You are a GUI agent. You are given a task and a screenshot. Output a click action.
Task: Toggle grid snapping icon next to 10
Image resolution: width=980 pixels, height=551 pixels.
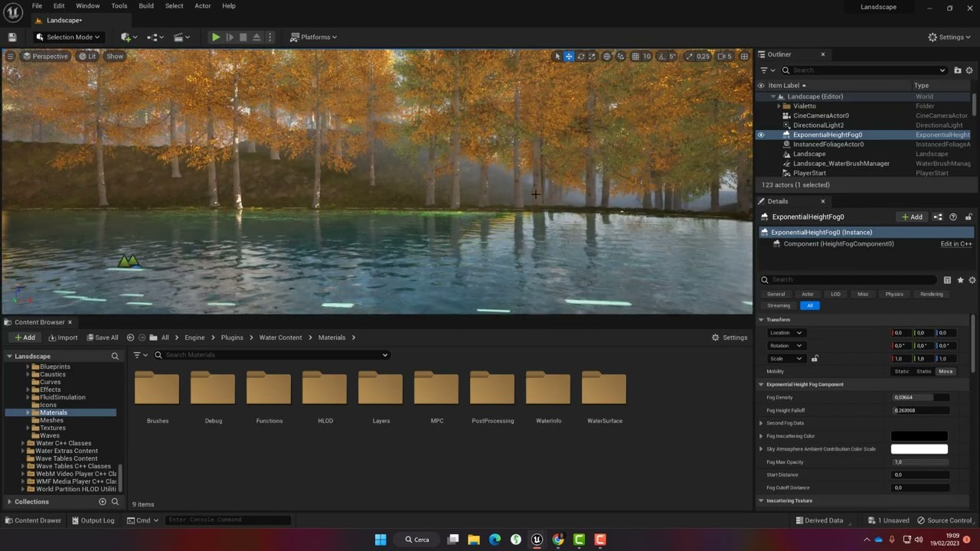[635, 56]
